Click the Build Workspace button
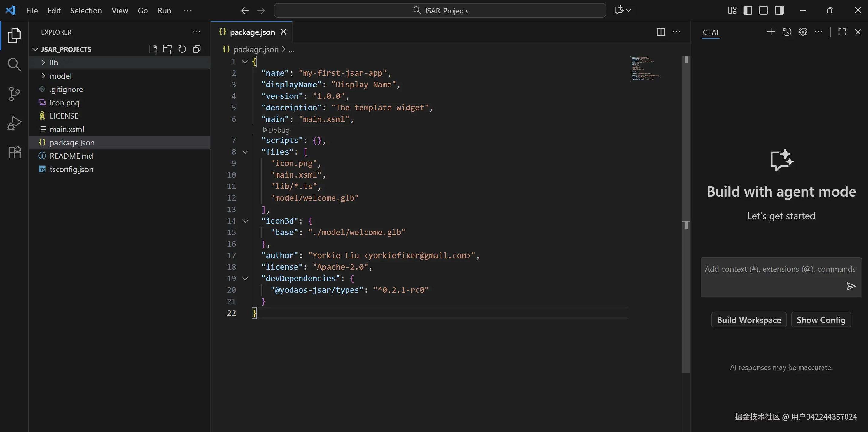Viewport: 868px width, 432px height. point(749,320)
